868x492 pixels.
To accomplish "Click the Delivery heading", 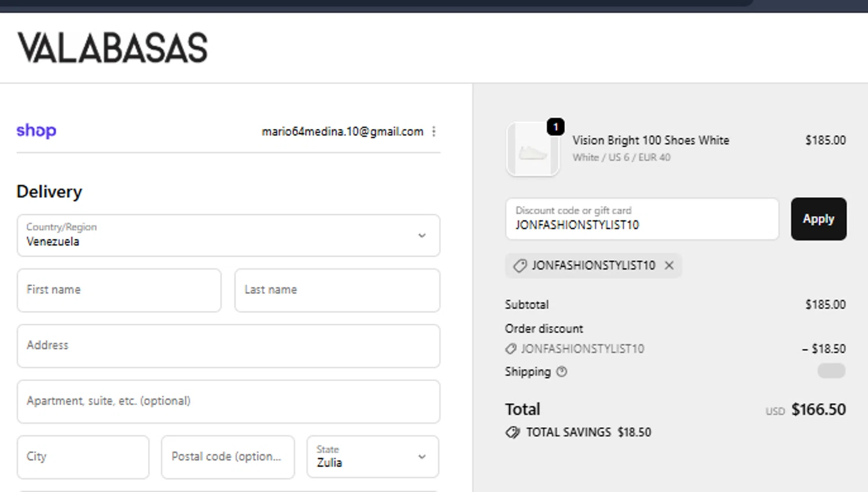I will pos(49,191).
